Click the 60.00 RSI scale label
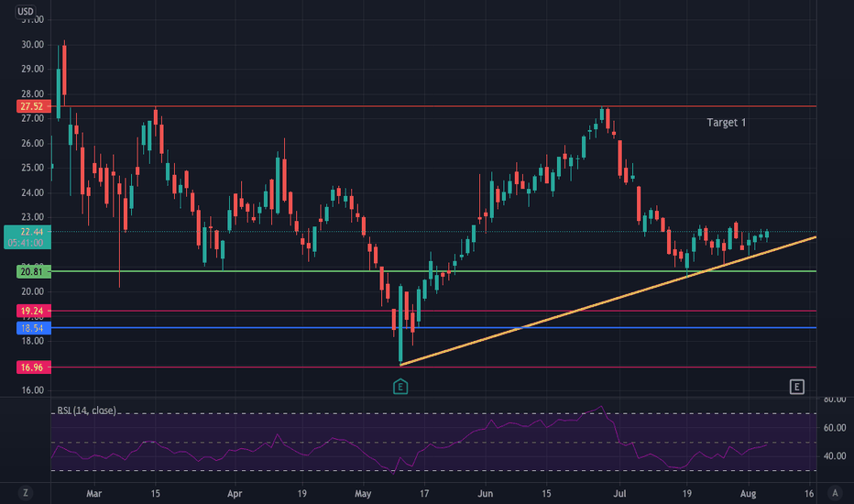Viewport: 854px width, 504px height. tap(835, 428)
